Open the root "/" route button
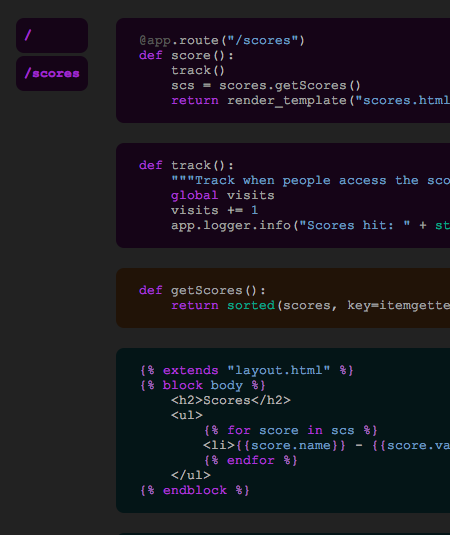The width and height of the screenshot is (450, 535). coord(52,35)
